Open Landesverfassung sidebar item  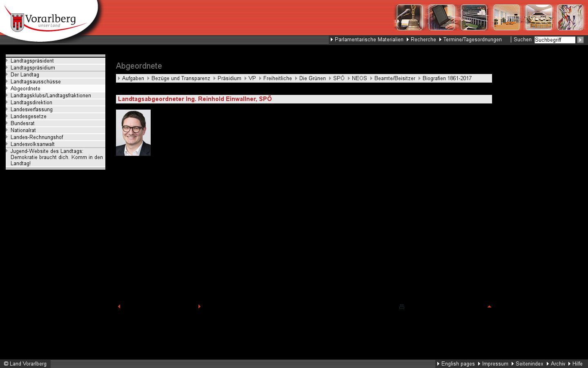(x=56, y=110)
